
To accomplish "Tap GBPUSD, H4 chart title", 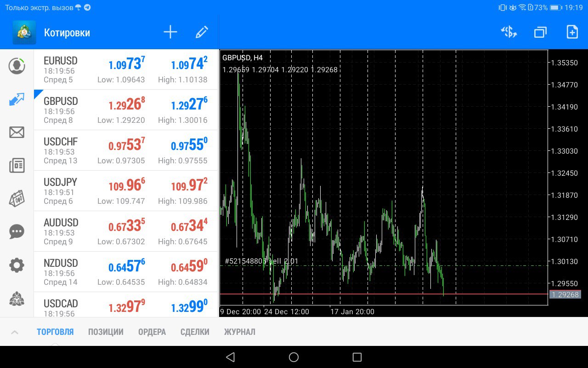I will click(x=243, y=58).
